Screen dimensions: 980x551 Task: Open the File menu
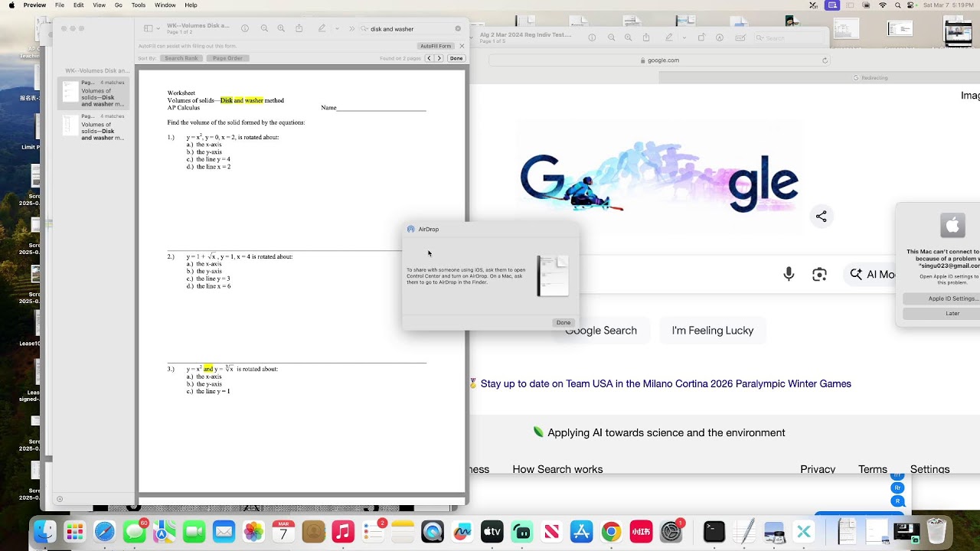tap(60, 5)
